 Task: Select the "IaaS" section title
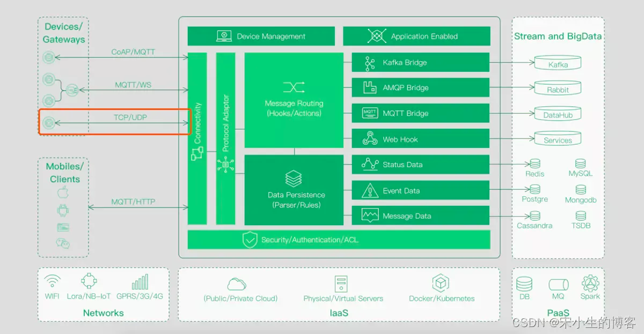click(339, 313)
